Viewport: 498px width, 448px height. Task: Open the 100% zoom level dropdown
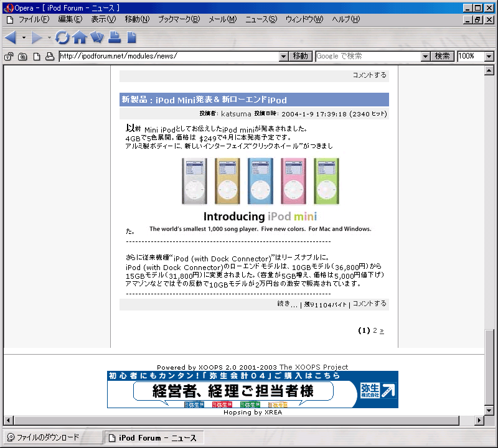click(489, 57)
